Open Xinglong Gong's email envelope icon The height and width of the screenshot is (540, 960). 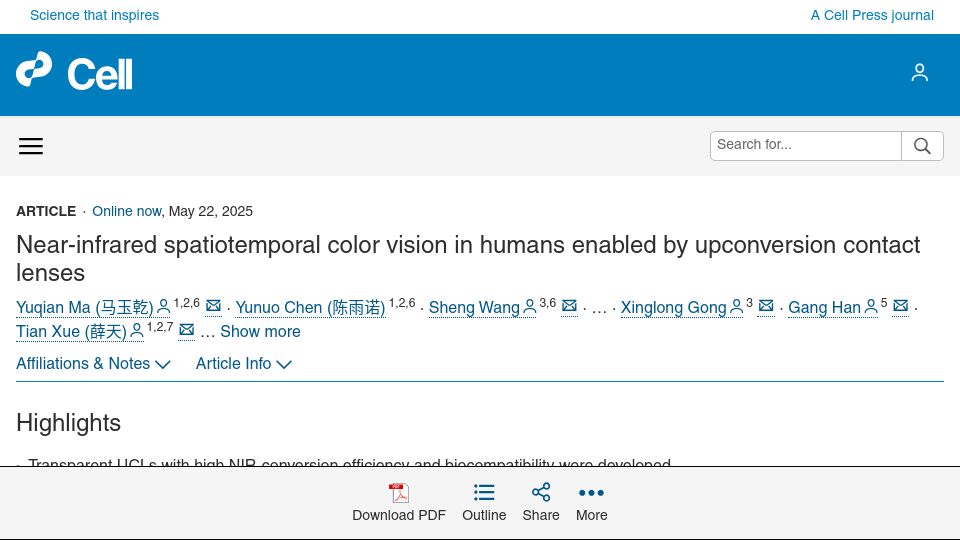766,306
